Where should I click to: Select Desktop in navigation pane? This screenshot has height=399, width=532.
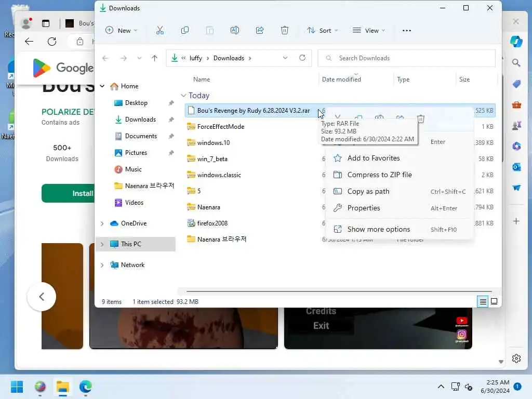[136, 103]
